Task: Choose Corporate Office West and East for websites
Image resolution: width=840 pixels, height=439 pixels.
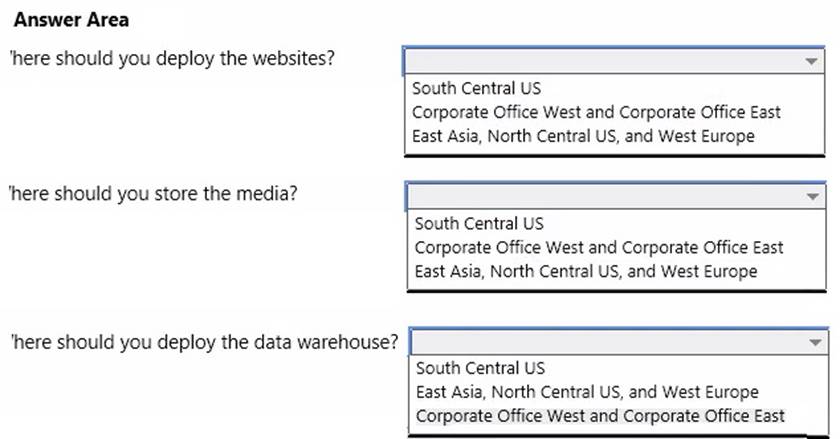Action: (596, 112)
